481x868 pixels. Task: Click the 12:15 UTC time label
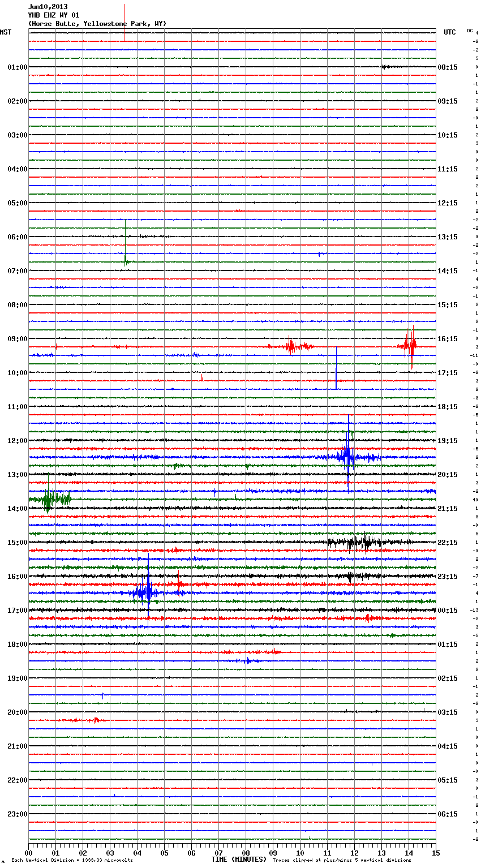pos(448,203)
